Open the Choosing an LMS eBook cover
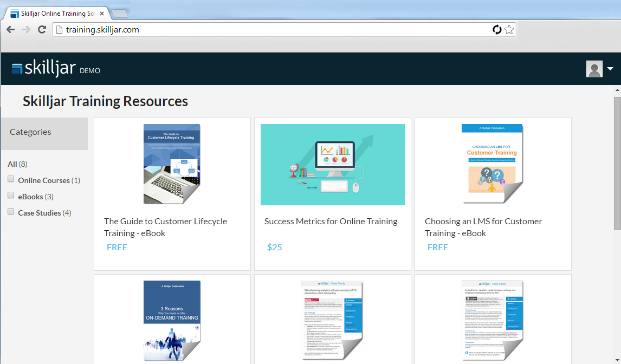621x364 pixels. click(x=492, y=164)
